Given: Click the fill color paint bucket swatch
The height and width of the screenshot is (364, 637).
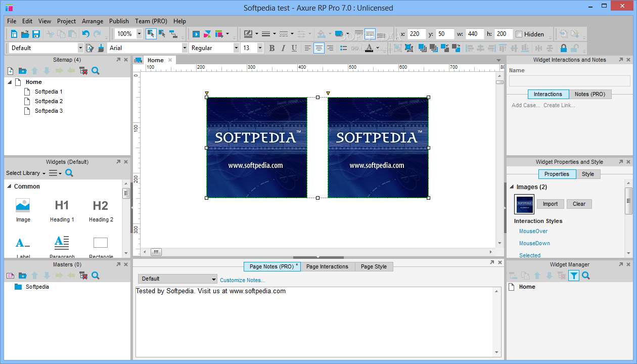Looking at the screenshot, I should click(x=321, y=34).
